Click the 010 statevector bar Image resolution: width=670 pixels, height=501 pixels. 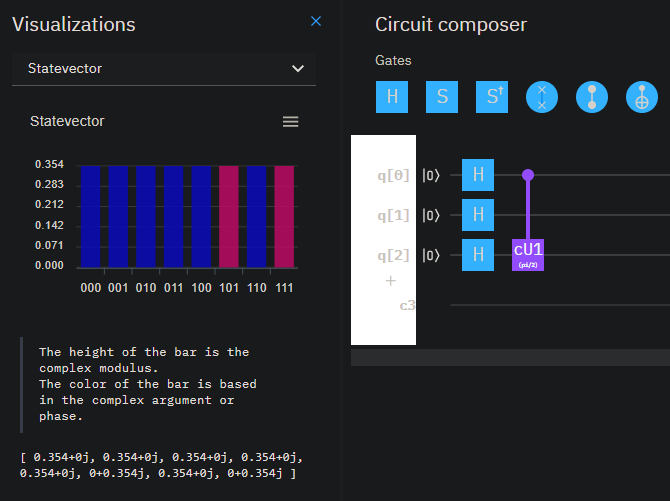[146, 217]
